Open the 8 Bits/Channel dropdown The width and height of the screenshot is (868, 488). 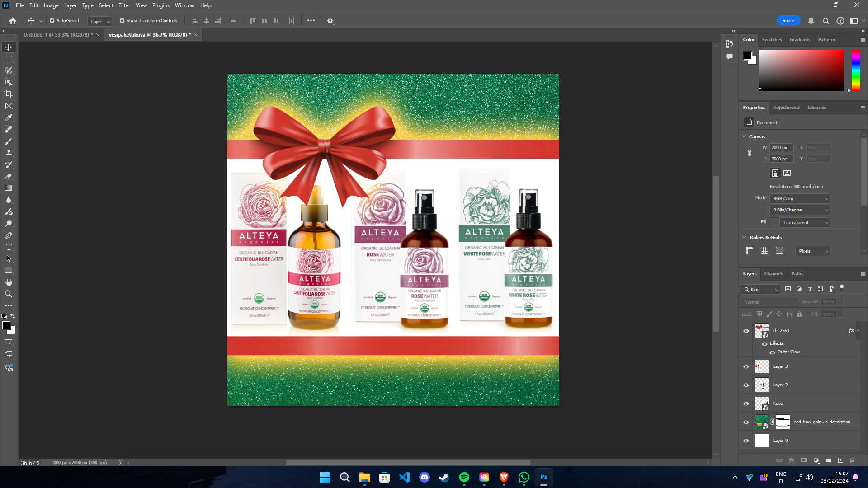(800, 210)
